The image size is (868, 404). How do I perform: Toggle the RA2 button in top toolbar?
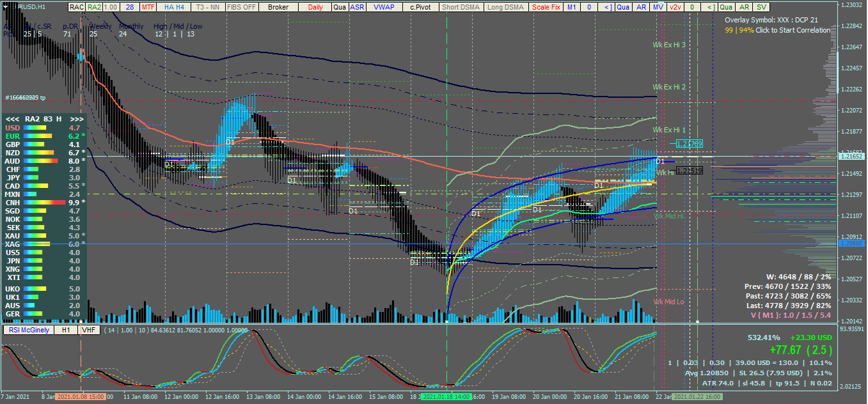coord(94,7)
